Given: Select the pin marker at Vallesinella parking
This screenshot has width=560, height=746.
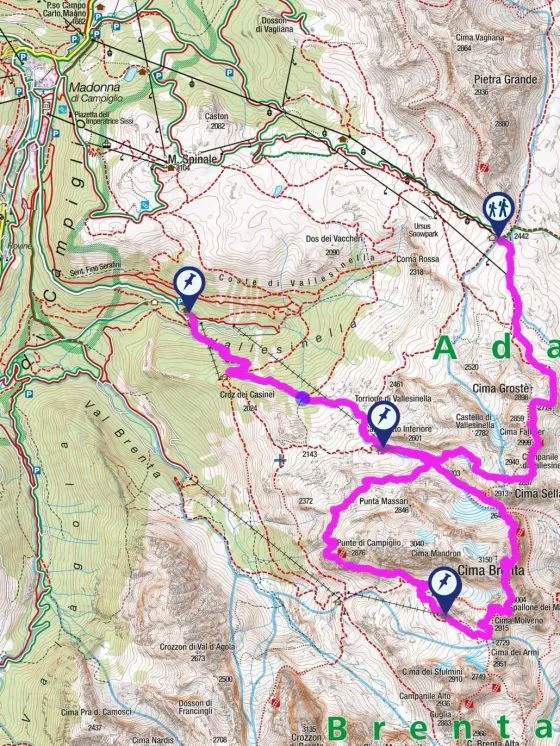Looking at the screenshot, I should 189,288.
